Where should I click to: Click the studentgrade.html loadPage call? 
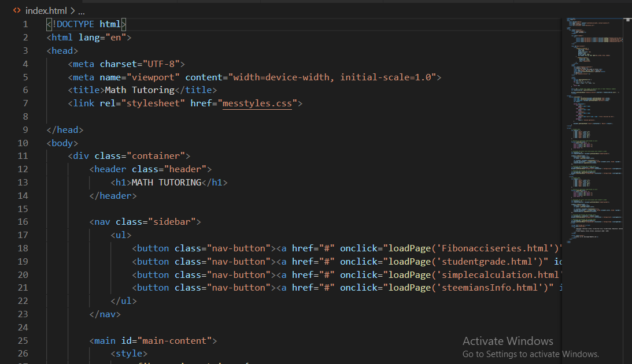(465, 262)
